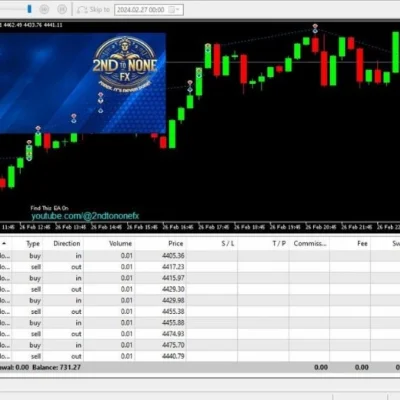
Task: Click the visualization speed slider handle
Action: tap(29, 9)
